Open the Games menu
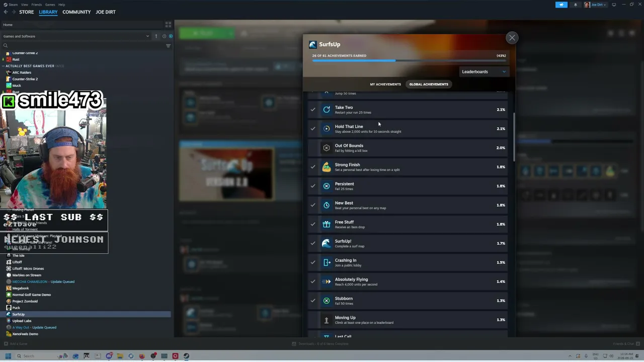 click(x=50, y=5)
